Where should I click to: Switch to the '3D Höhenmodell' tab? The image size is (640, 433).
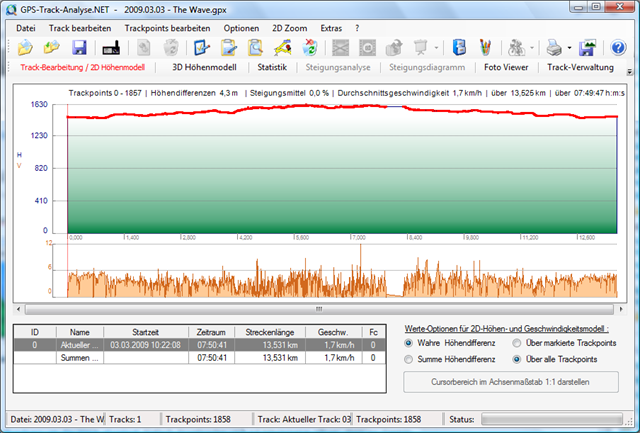(203, 68)
